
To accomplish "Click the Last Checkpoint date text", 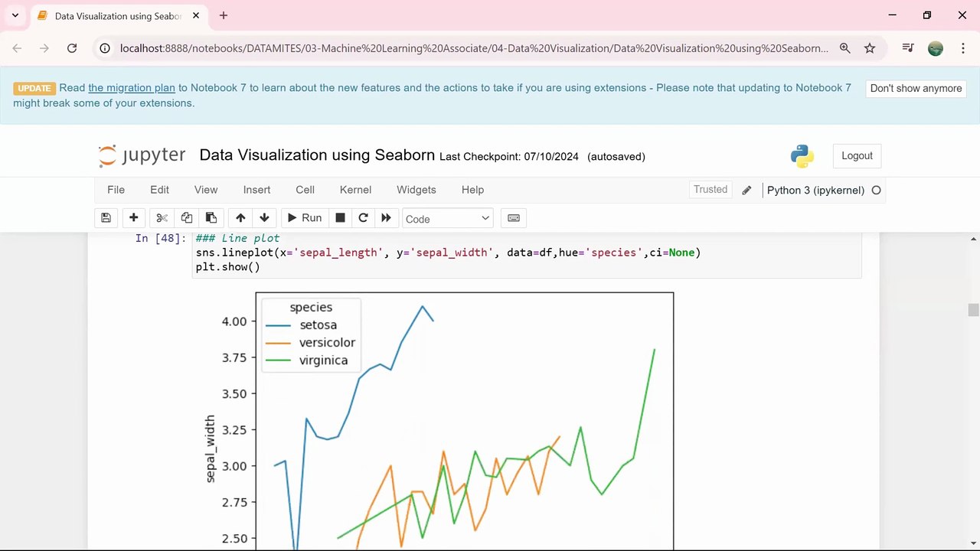I will 508,157.
